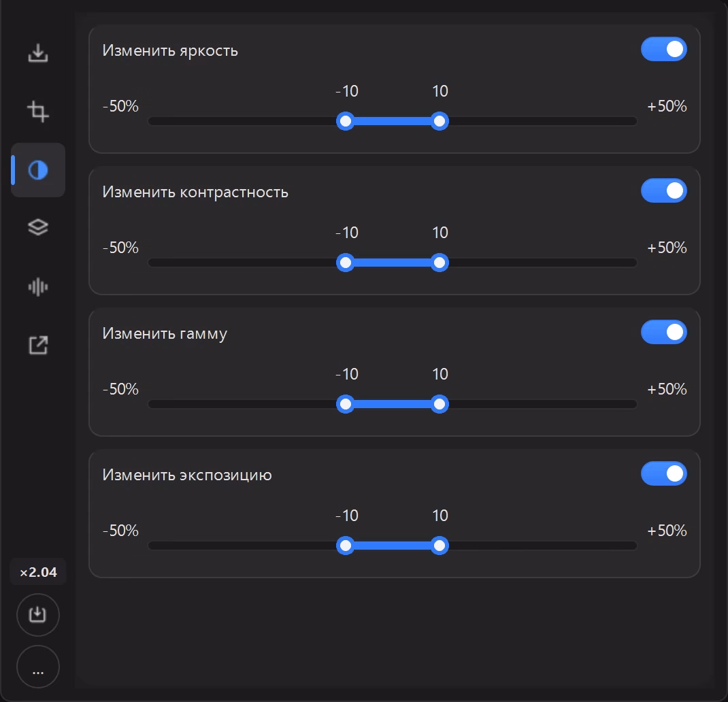Open the three-dots more options button
728x702 pixels.
(x=38, y=667)
